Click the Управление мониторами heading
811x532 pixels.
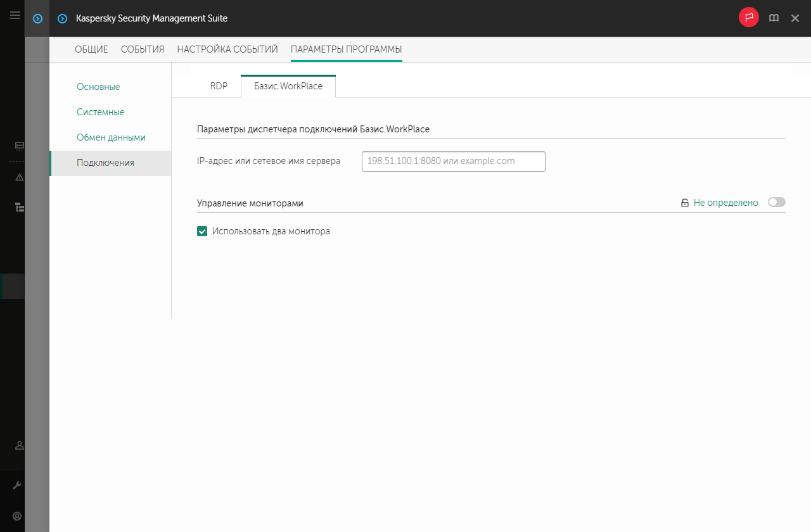[250, 203]
